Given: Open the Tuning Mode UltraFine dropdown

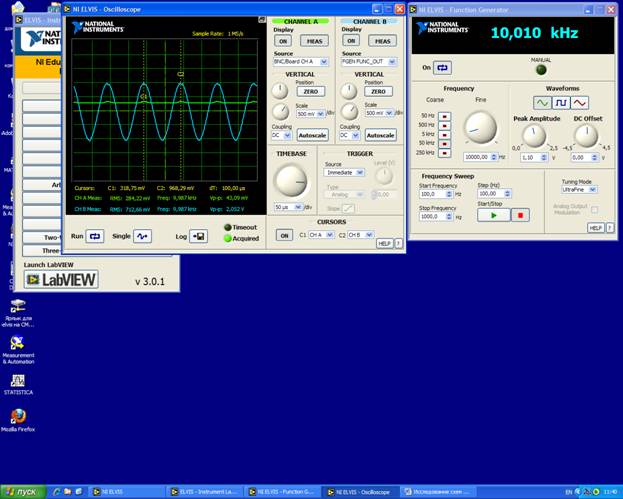Looking at the screenshot, I should [x=579, y=190].
